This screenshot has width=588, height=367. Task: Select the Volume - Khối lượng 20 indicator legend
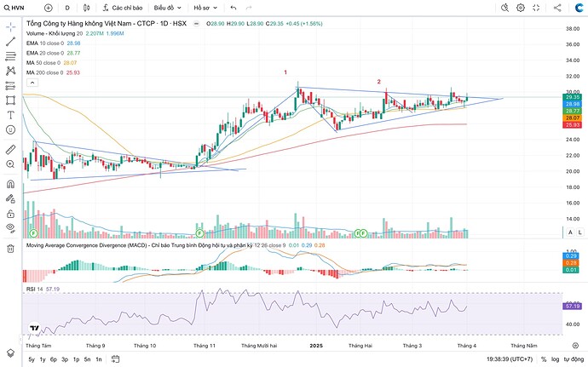[x=54, y=33]
